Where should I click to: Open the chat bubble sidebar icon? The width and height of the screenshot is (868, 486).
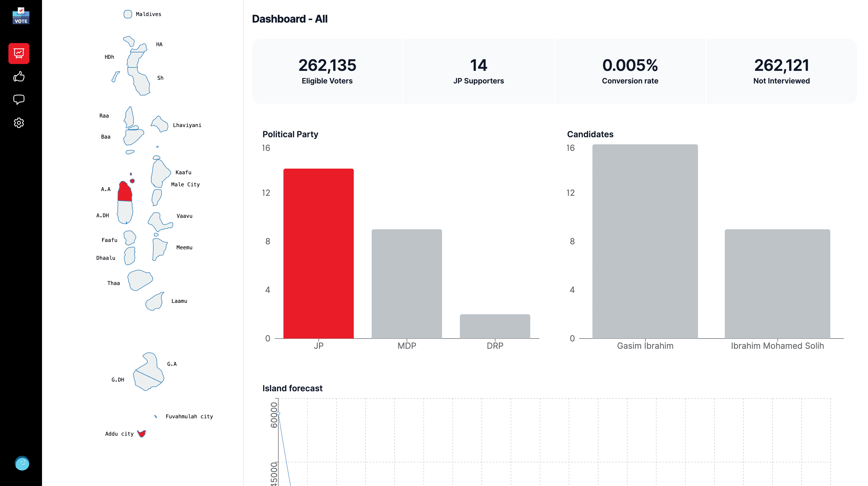pyautogui.click(x=19, y=99)
